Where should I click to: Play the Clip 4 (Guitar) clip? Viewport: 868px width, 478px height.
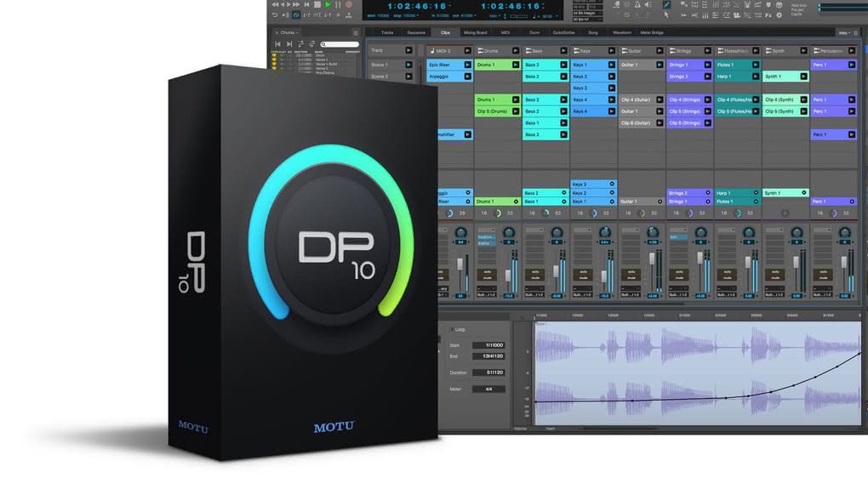660,100
